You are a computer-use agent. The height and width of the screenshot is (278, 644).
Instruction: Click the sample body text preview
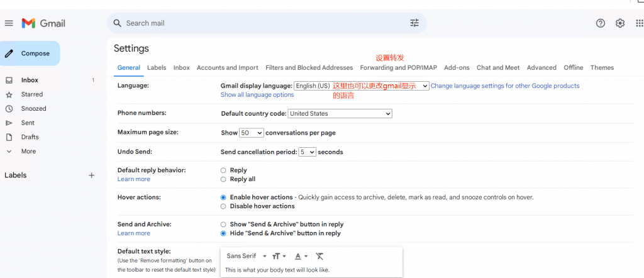pos(277,270)
